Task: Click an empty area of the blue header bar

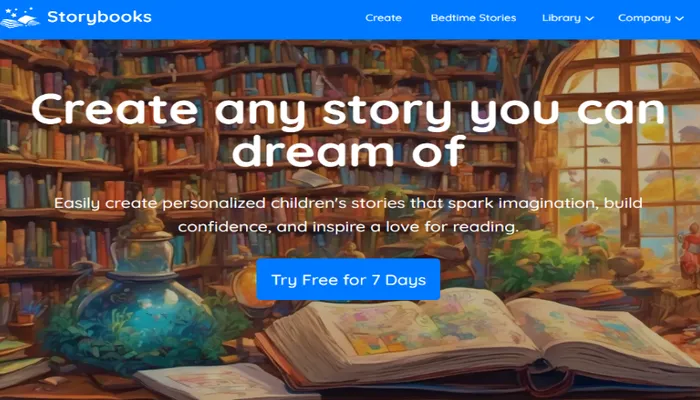Action: (259, 19)
